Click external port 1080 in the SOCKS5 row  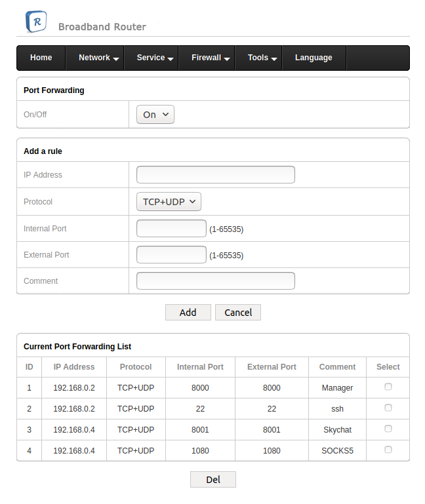(272, 451)
